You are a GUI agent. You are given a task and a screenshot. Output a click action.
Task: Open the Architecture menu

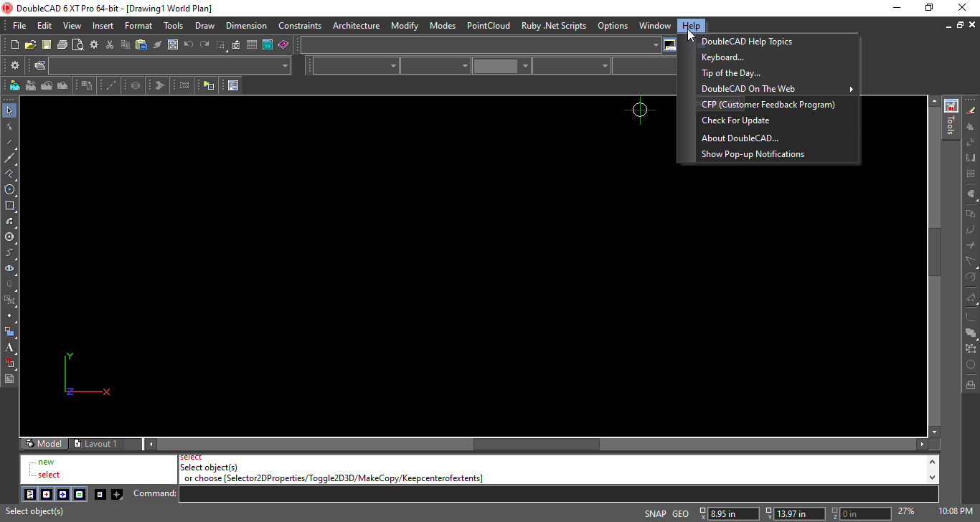[x=356, y=26]
